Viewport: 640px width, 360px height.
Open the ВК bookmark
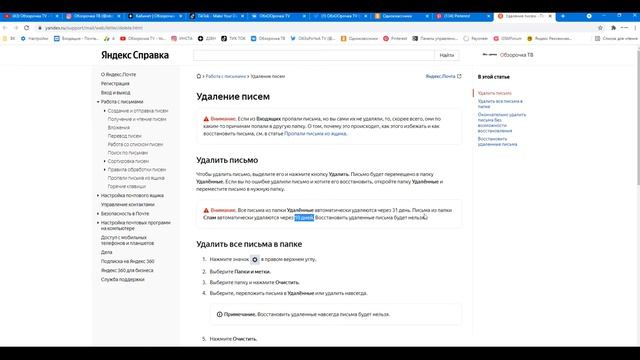pos(9,38)
